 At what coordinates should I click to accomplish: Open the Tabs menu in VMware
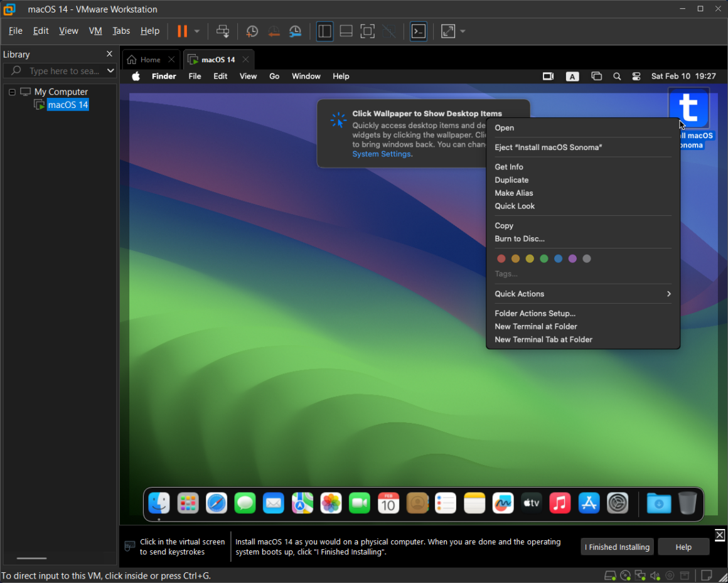pyautogui.click(x=121, y=31)
